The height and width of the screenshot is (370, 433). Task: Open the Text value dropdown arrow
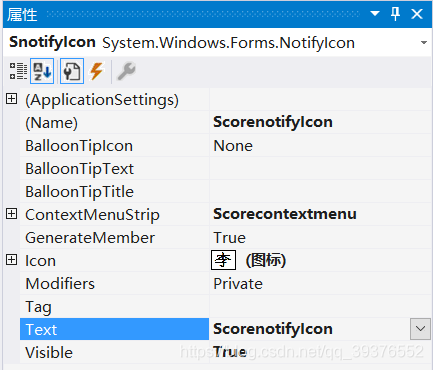[420, 329]
